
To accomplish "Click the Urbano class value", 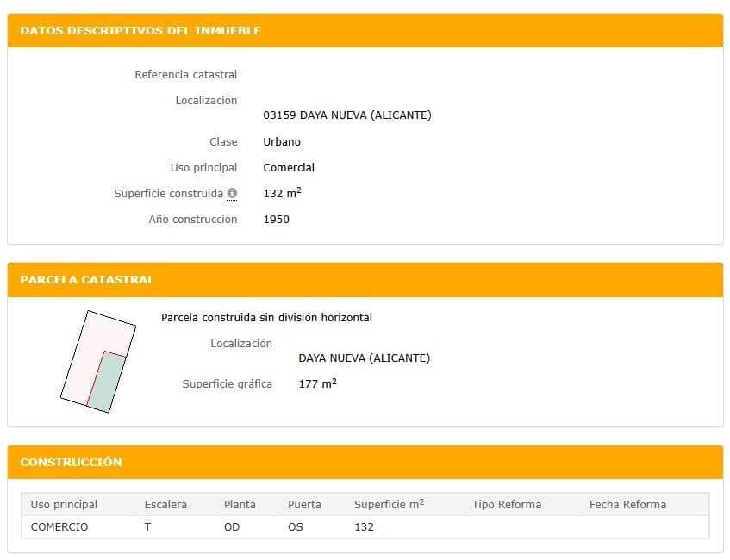I will 280,141.
